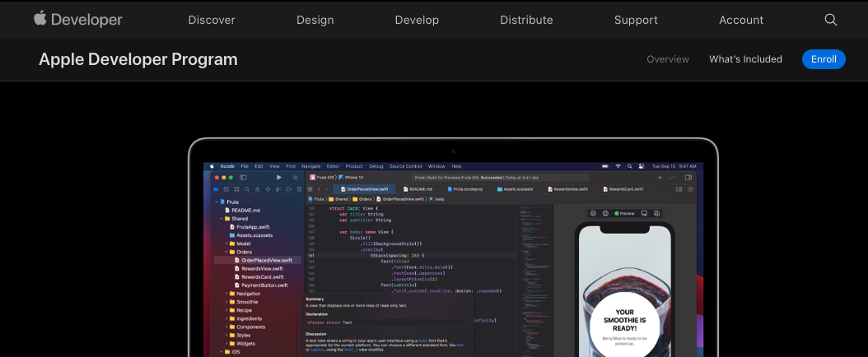Screen dimensions: 868x357
Task: Open Xcode's Debug menu
Action: (x=376, y=166)
